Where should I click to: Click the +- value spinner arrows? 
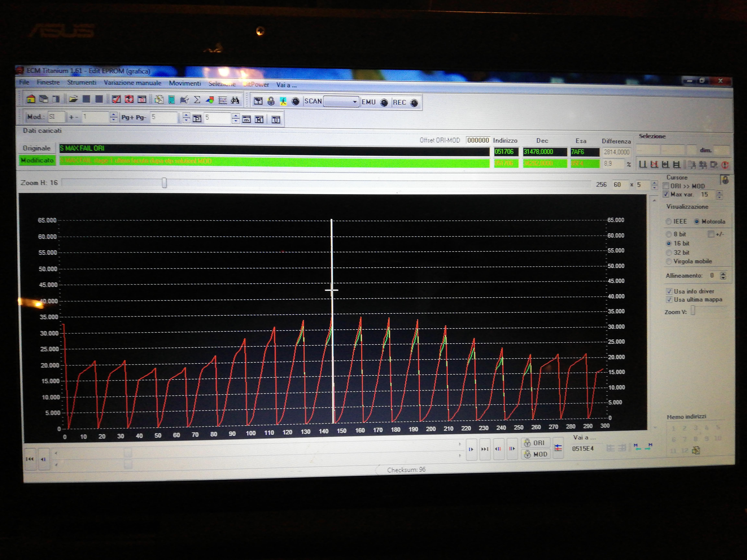114,117
